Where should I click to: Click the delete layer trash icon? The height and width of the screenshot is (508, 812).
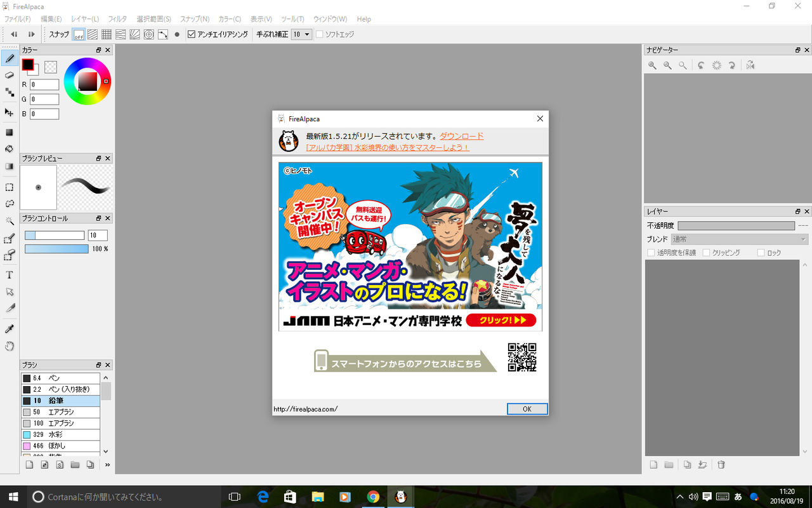tap(721, 465)
